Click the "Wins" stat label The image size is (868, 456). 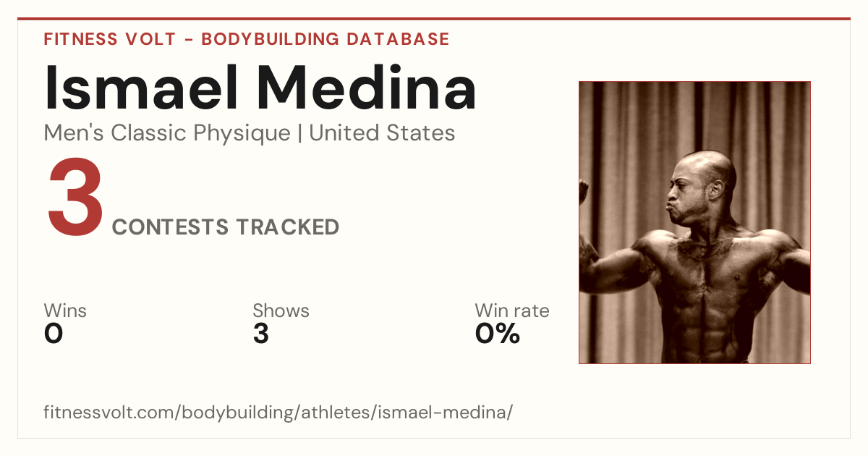[65, 311]
